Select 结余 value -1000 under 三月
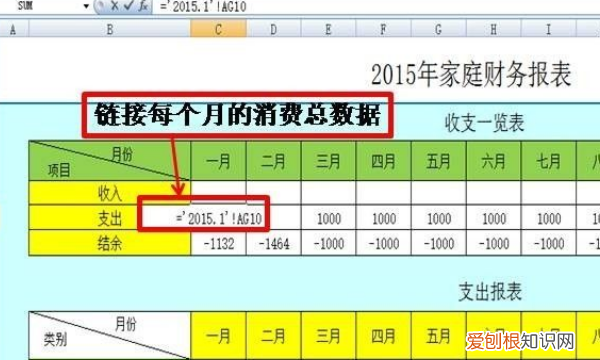This screenshot has width=600, height=360. click(328, 243)
